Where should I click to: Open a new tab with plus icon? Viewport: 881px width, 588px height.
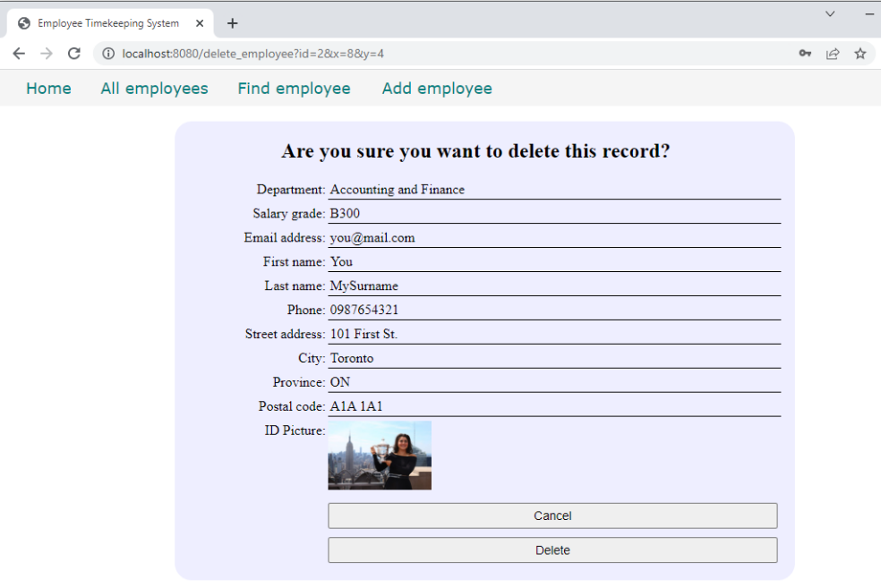pyautogui.click(x=233, y=23)
